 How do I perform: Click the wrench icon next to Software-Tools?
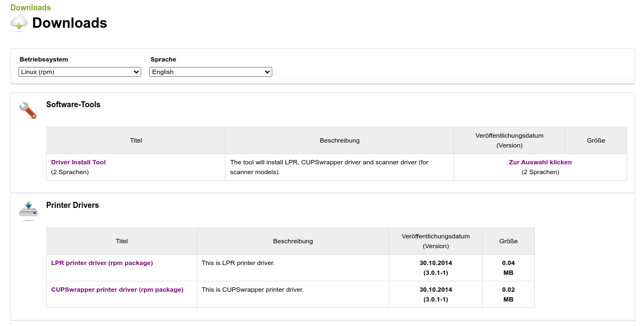[28, 110]
